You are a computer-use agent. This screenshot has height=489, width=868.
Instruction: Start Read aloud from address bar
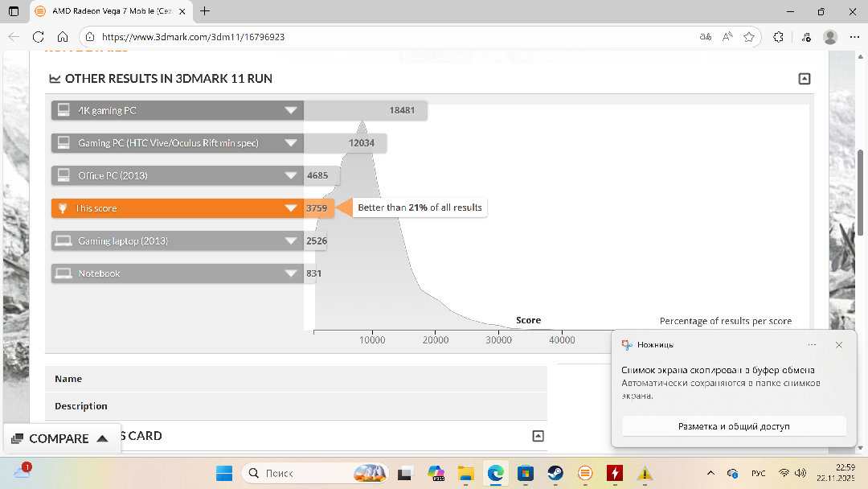(x=727, y=37)
